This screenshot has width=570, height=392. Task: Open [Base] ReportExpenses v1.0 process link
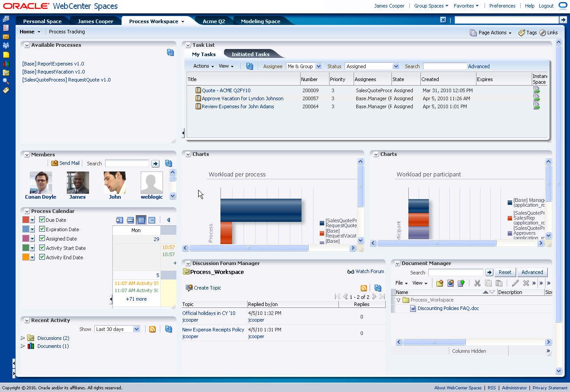(x=53, y=64)
